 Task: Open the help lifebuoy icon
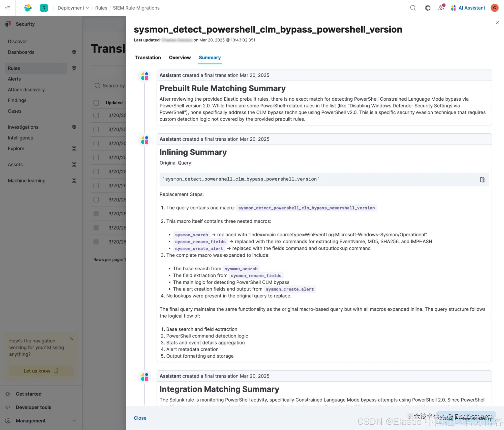(x=428, y=8)
